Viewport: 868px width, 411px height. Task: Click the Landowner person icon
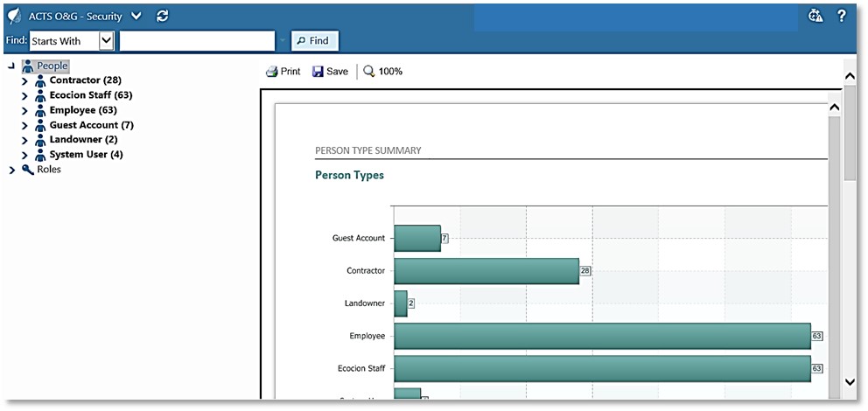pos(40,141)
